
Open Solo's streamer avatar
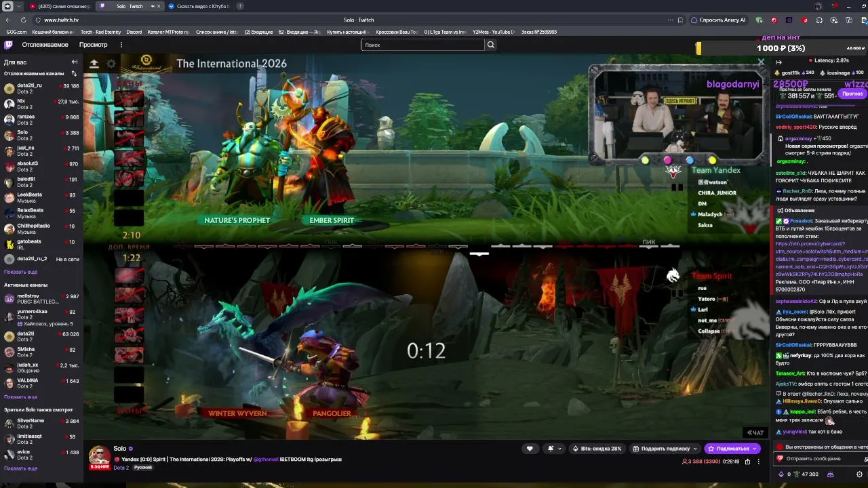pos(100,456)
